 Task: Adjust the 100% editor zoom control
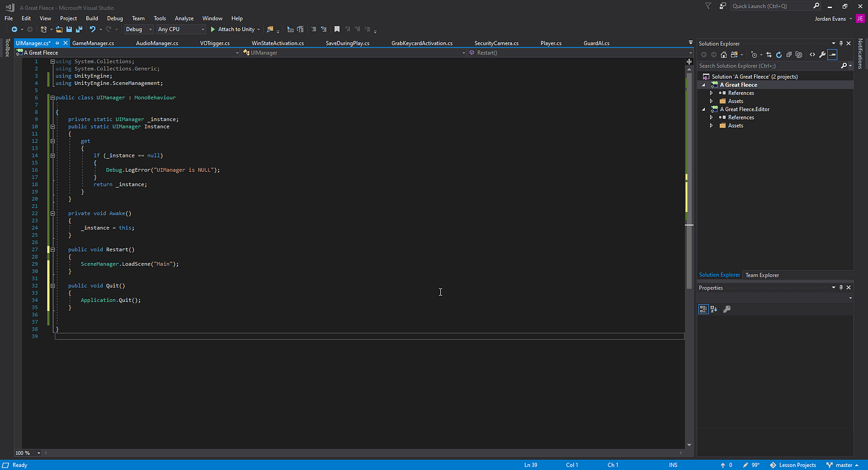(26, 453)
